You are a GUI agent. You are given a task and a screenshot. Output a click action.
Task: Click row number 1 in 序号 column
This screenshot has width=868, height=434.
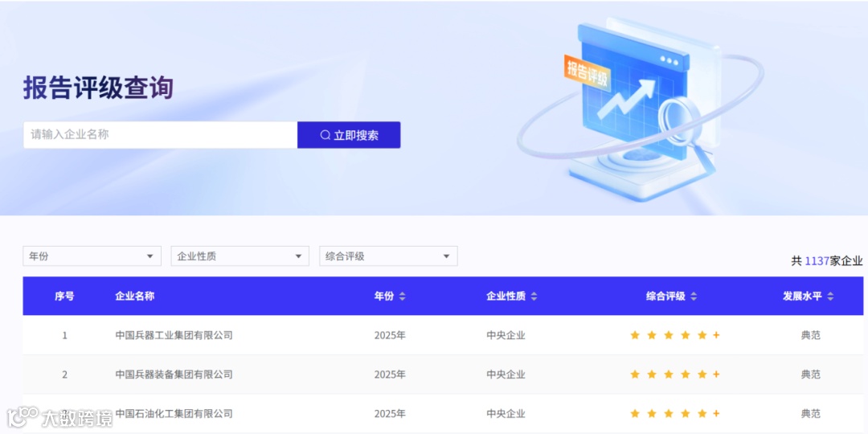click(65, 335)
